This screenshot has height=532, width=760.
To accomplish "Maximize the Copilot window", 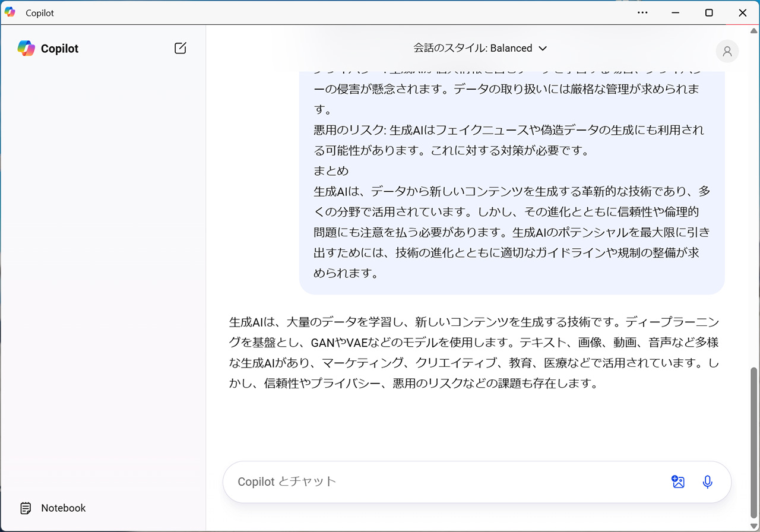I will click(x=709, y=12).
